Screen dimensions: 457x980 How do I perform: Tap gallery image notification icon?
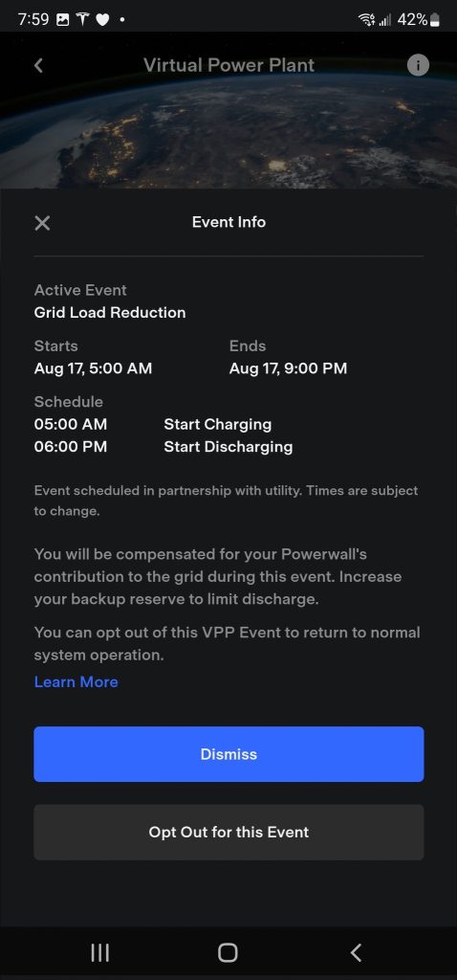(x=62, y=20)
